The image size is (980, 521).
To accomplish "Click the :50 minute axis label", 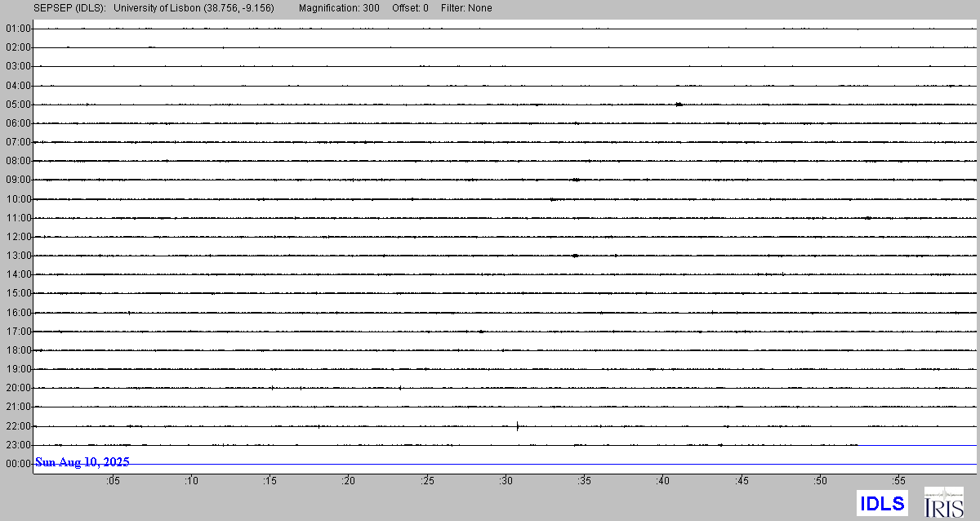I will pyautogui.click(x=821, y=481).
